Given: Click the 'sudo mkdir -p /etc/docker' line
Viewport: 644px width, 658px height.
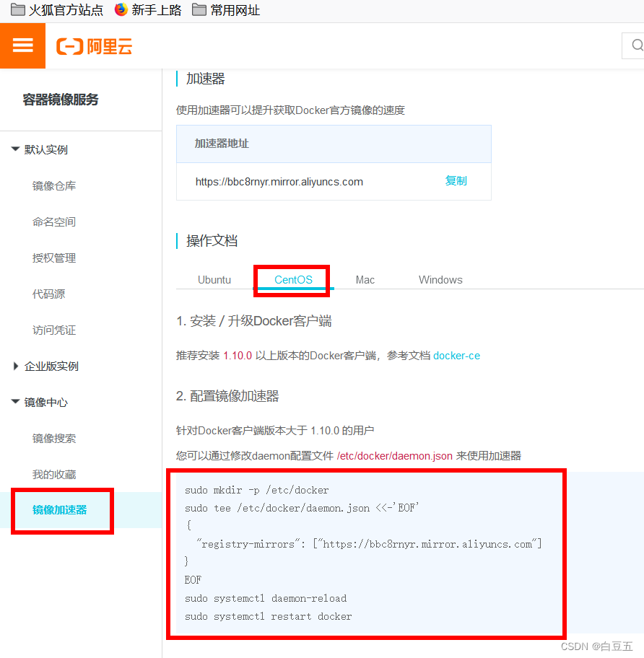Looking at the screenshot, I should tap(257, 490).
